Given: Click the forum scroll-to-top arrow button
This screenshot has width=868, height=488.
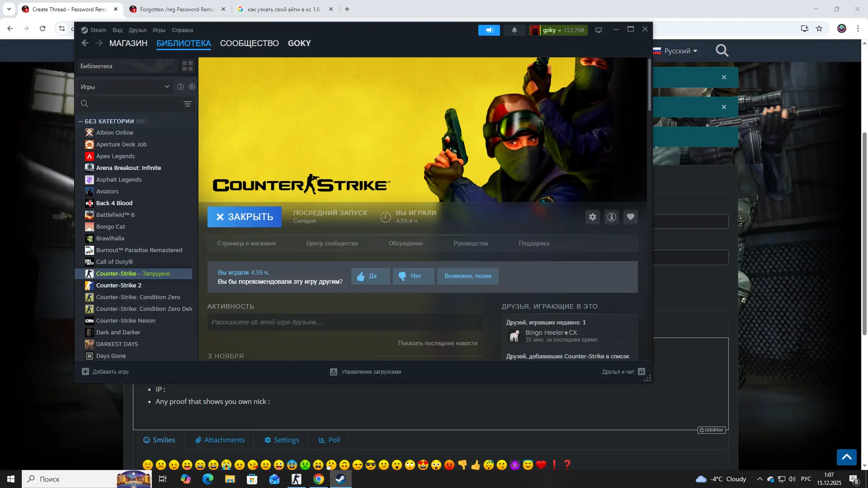Looking at the screenshot, I should (847, 457).
